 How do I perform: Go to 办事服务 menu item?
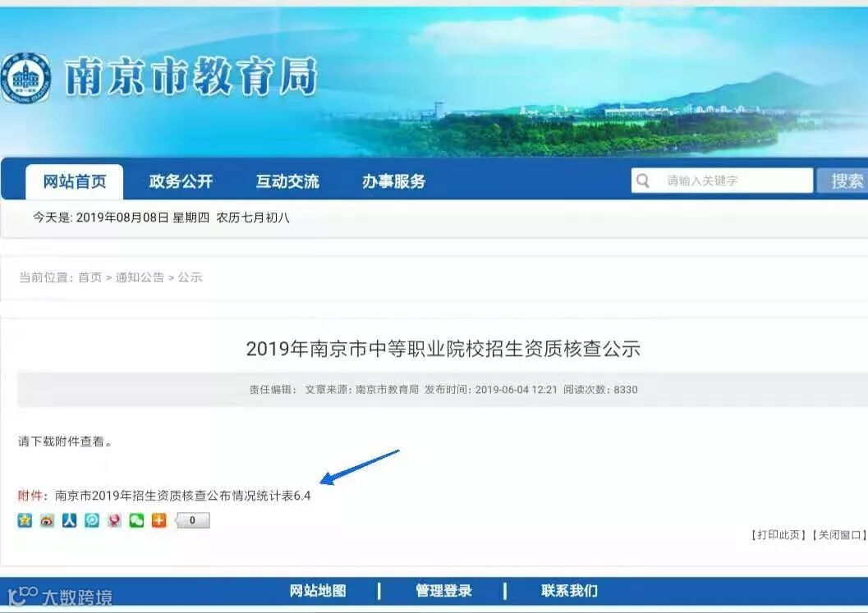coord(393,181)
